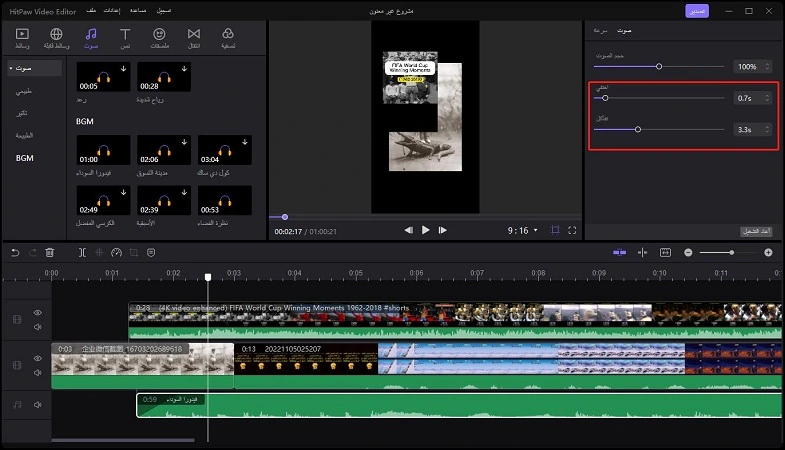Image resolution: width=785 pixels, height=450 pixels.
Task: Enter fullscreen preview mode
Action: pos(572,230)
